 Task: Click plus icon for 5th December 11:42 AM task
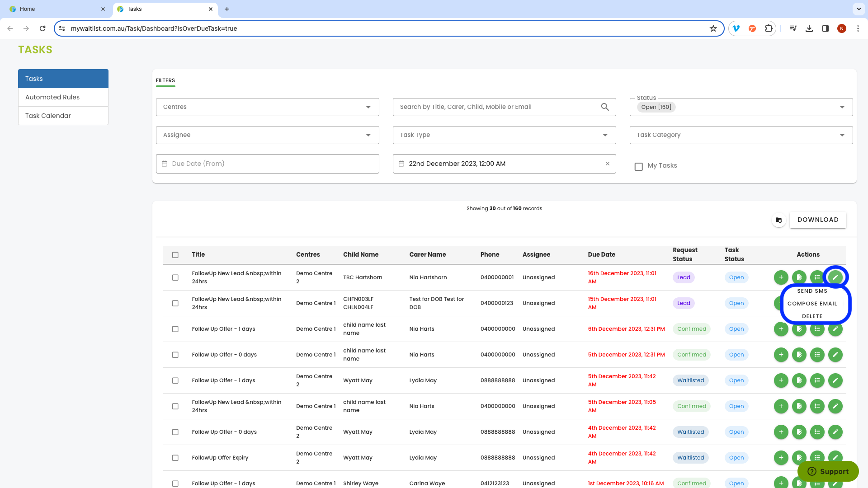[x=781, y=380]
